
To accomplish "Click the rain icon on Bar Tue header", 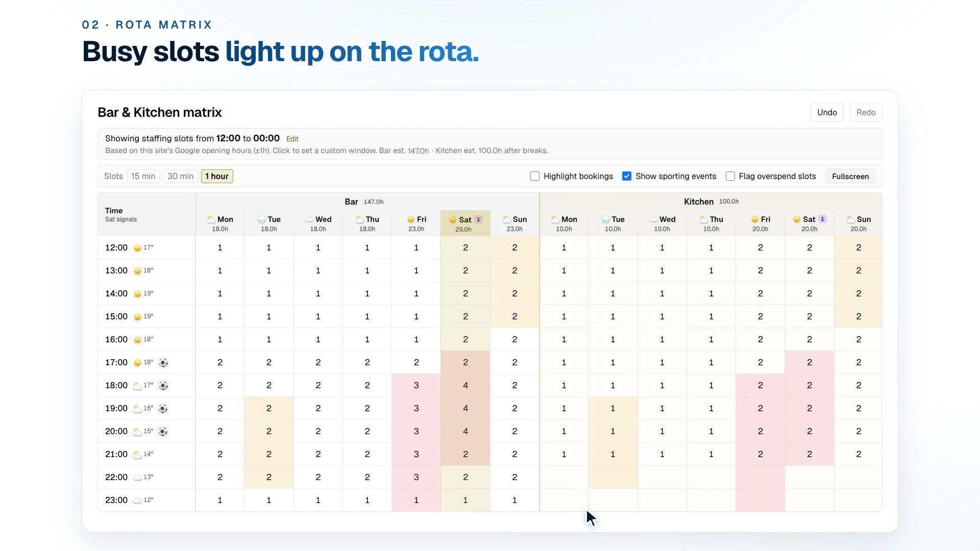I will coord(262,219).
